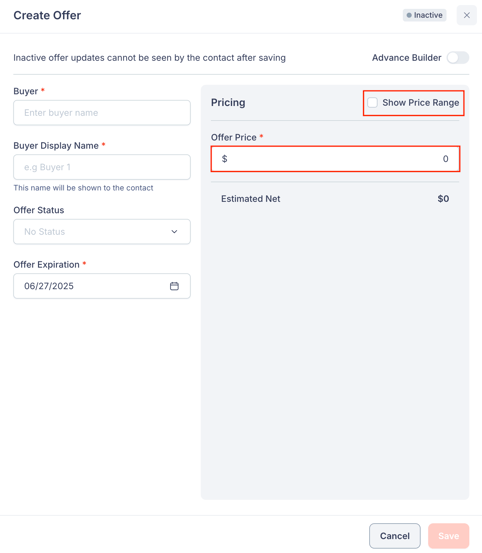Click into the Offer Price amount field

pyautogui.click(x=335, y=159)
